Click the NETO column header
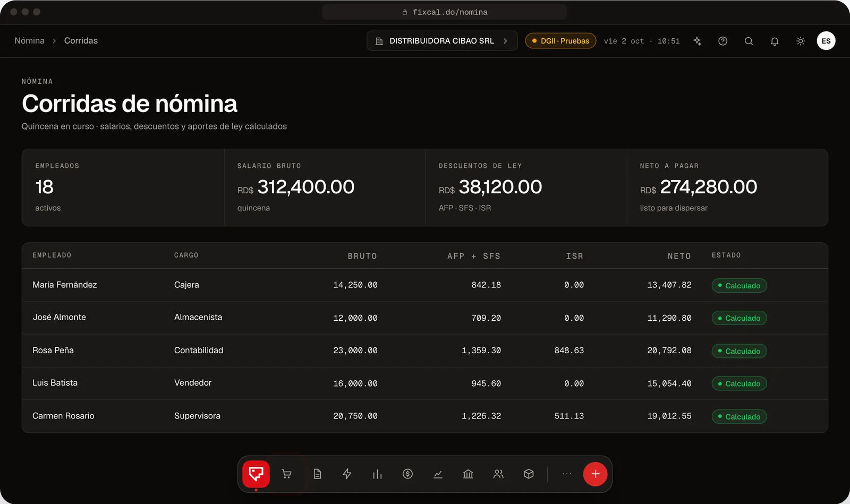 (x=679, y=256)
